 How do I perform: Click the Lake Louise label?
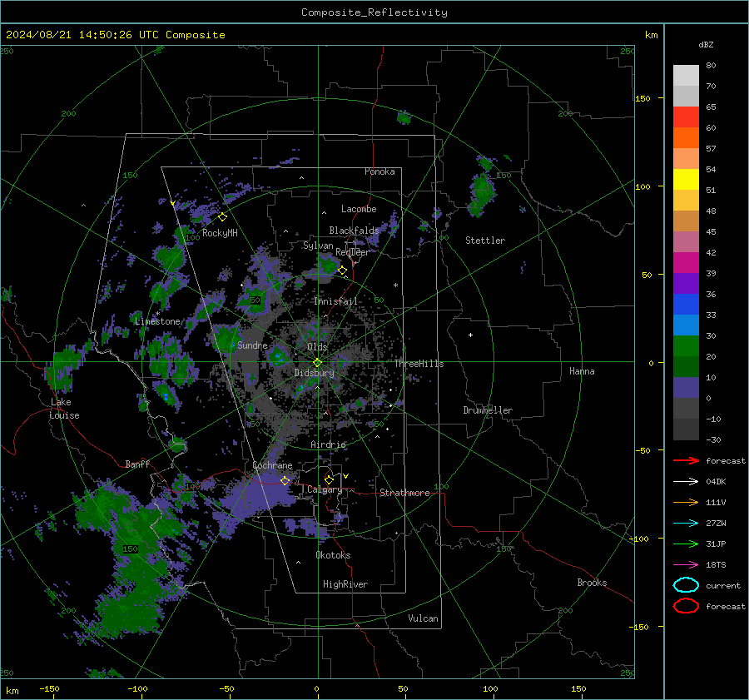click(x=64, y=409)
